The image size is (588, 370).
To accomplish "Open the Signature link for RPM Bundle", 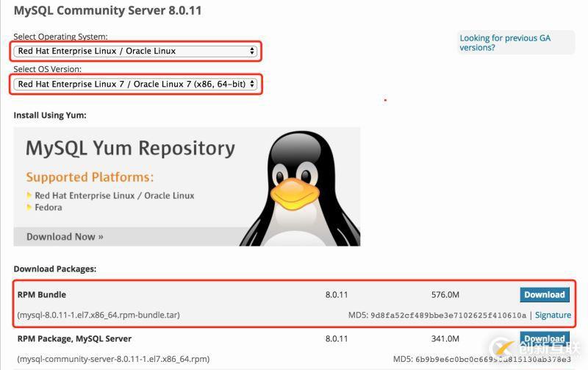I will tap(553, 316).
